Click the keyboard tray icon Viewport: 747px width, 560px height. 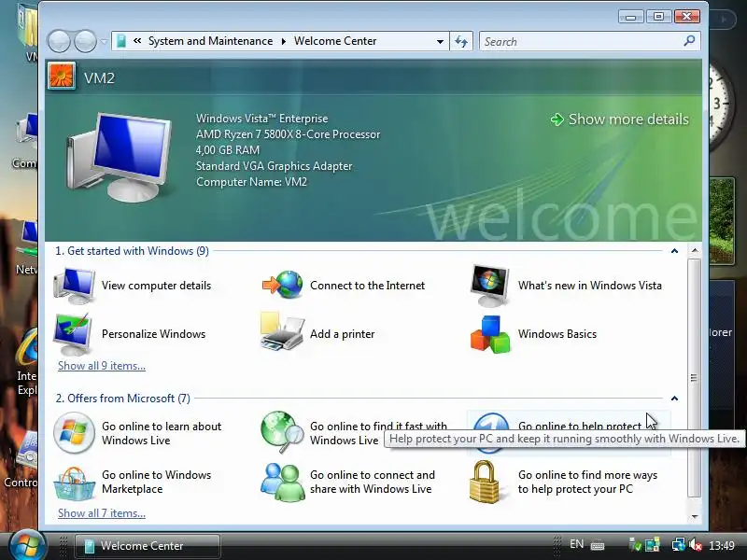[598, 545]
